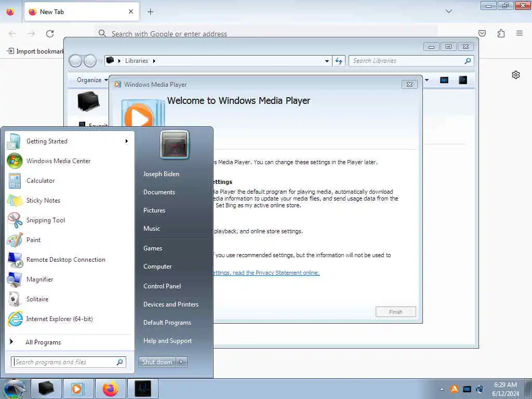
Task: Open the view options dropdown in Explorer
Action: [x=427, y=80]
